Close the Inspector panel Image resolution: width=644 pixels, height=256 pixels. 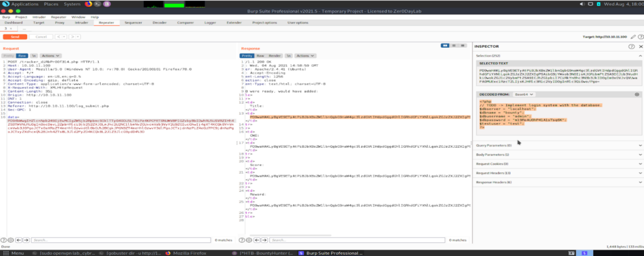click(640, 47)
